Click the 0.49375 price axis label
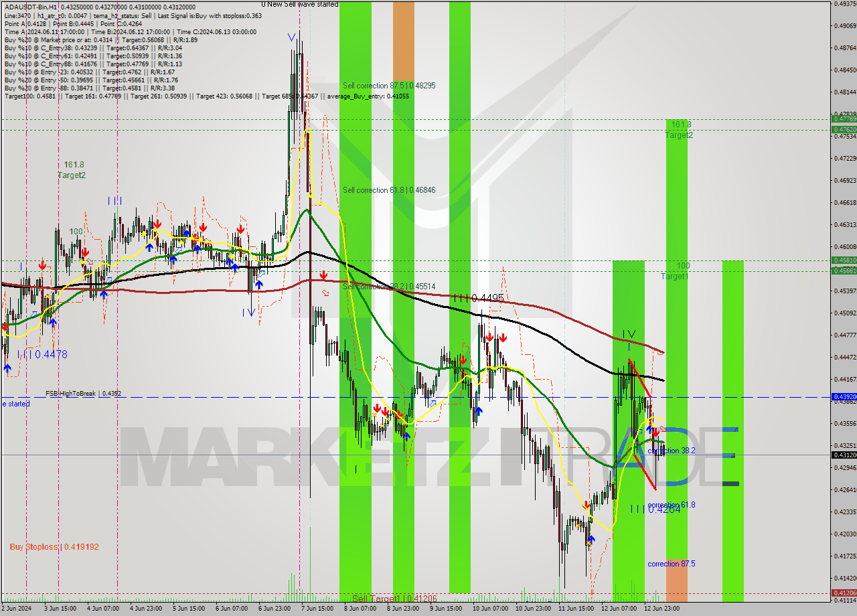Screen dimensions: 857x616 click(x=845, y=3)
